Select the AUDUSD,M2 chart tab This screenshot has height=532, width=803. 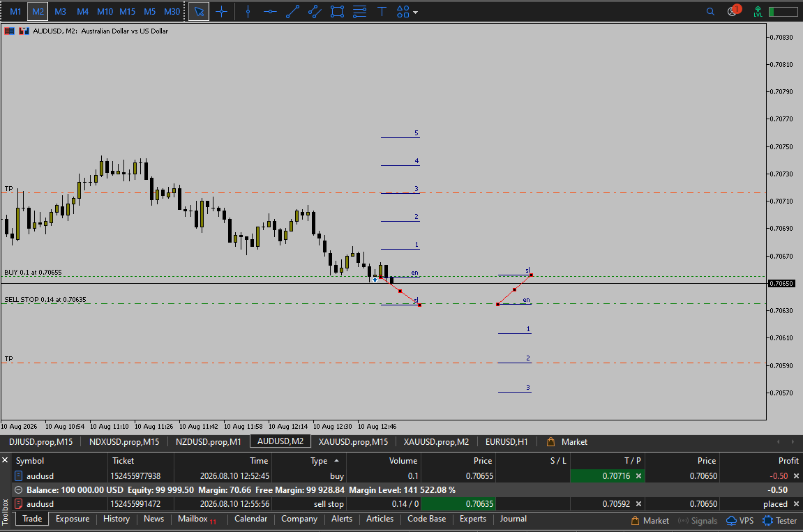280,441
